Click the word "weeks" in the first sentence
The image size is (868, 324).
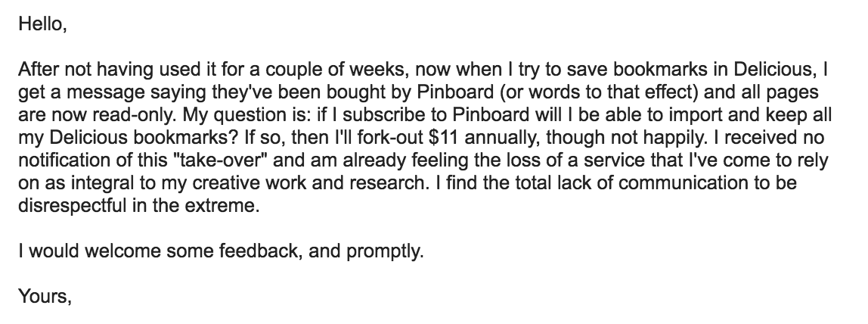pyautogui.click(x=380, y=70)
